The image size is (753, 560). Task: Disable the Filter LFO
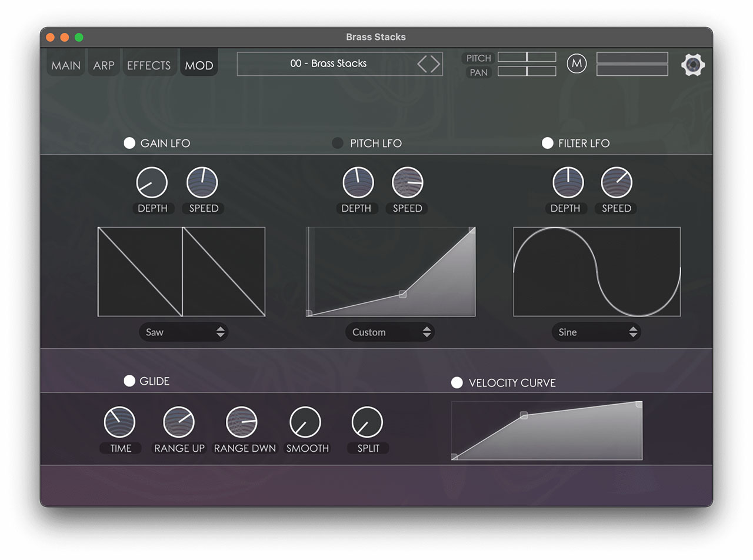click(x=547, y=143)
